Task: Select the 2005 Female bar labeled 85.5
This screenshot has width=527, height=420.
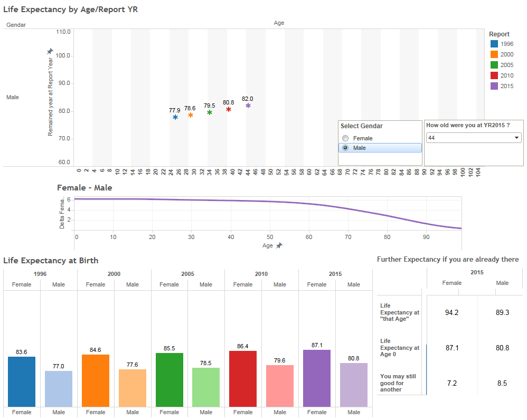Action: [x=170, y=380]
